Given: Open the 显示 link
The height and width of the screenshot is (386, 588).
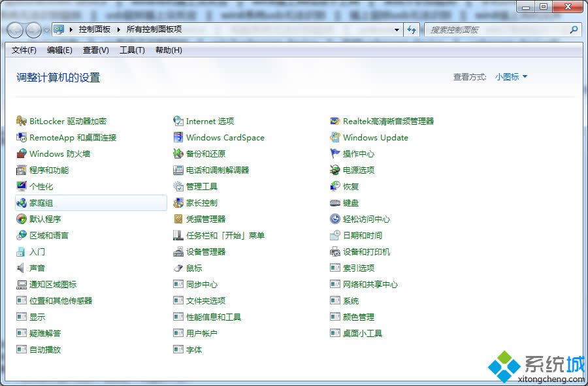Looking at the screenshot, I should tap(37, 317).
